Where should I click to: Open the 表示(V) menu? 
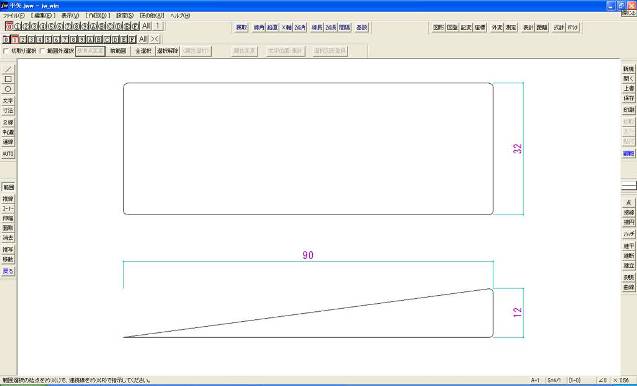70,15
